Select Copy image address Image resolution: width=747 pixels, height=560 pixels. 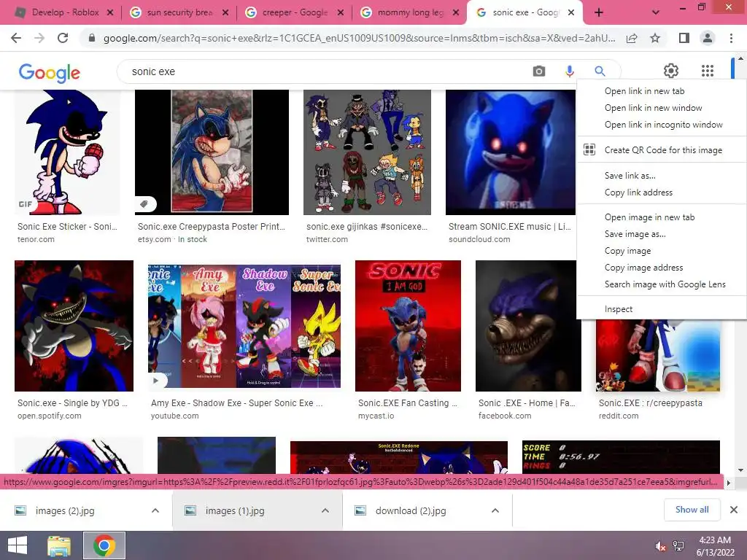[x=661, y=268]
